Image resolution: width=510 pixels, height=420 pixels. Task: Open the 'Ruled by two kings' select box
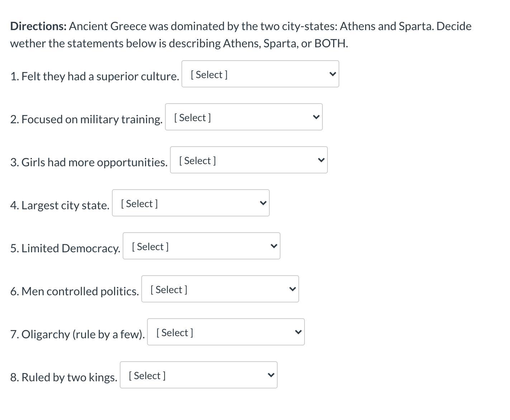coord(198,375)
